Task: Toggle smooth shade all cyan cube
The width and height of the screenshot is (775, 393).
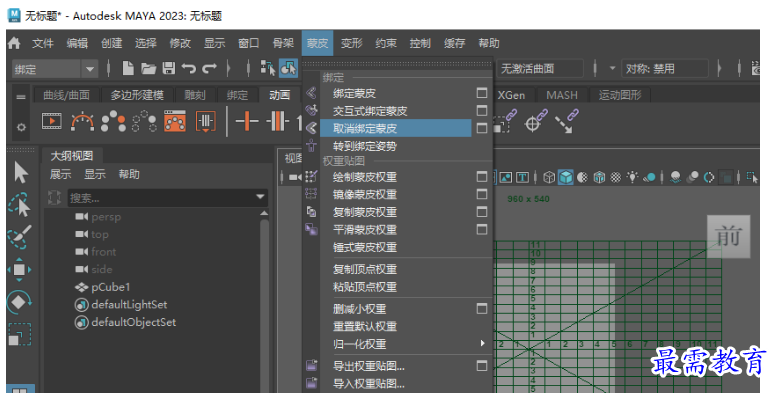Action: tap(565, 177)
